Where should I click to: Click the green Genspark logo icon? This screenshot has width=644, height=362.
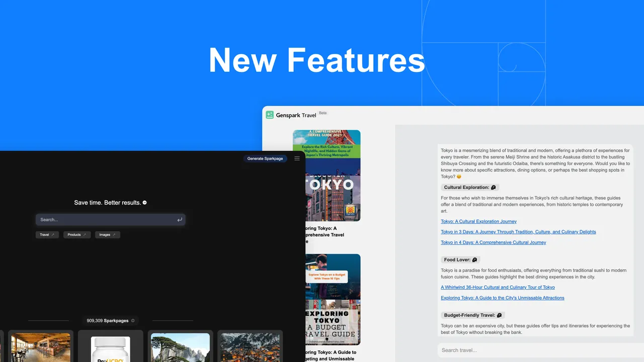pyautogui.click(x=270, y=115)
